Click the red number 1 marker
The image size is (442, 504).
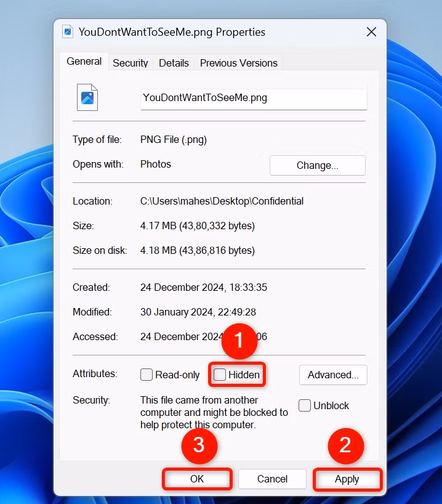coord(239,341)
